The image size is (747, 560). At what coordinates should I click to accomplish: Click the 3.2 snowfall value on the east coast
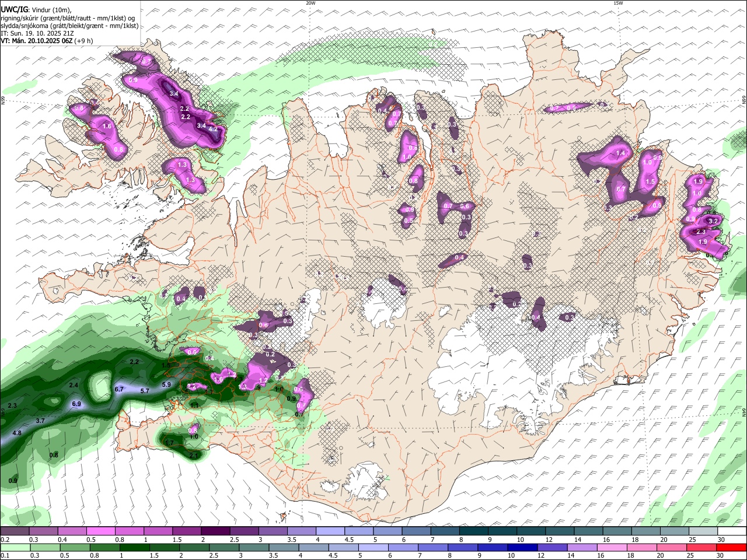coord(713,222)
